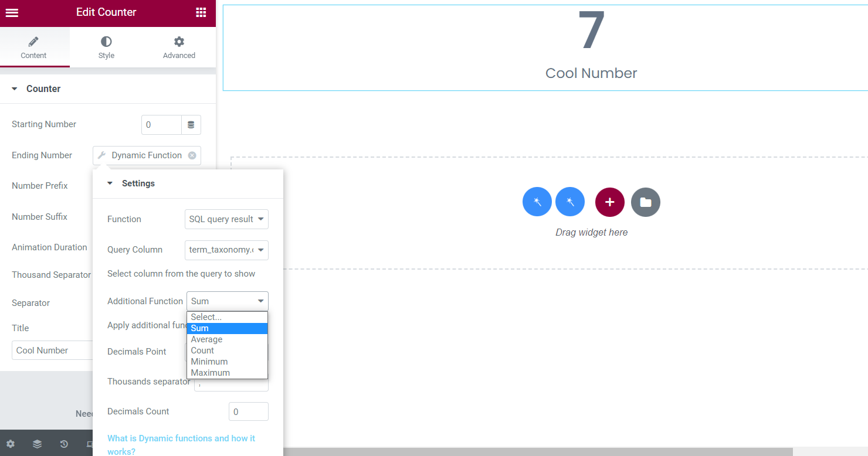Open the hamburger menu in panel header

(x=12, y=12)
